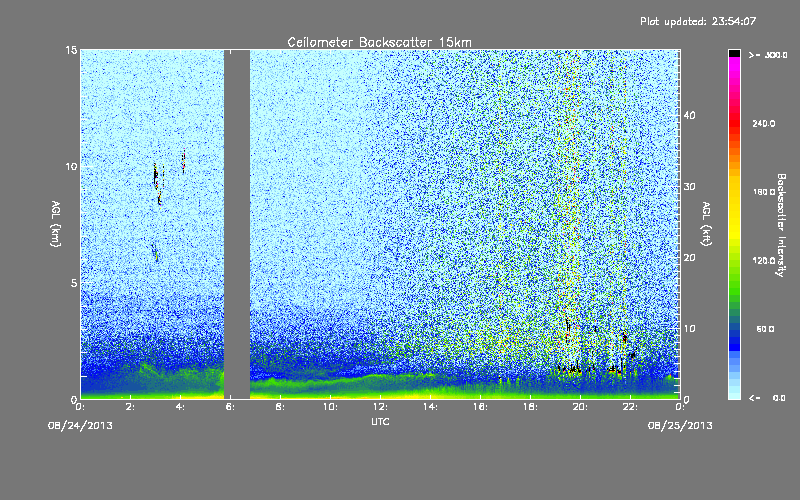Click the "120.0" colorbar label
This screenshot has height=500, width=800.
[764, 261]
